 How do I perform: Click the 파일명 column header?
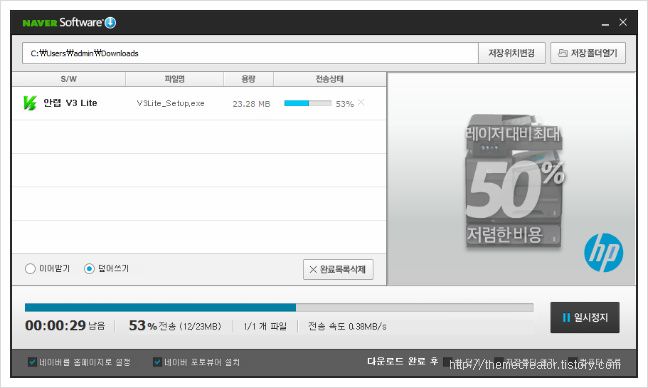(x=174, y=79)
